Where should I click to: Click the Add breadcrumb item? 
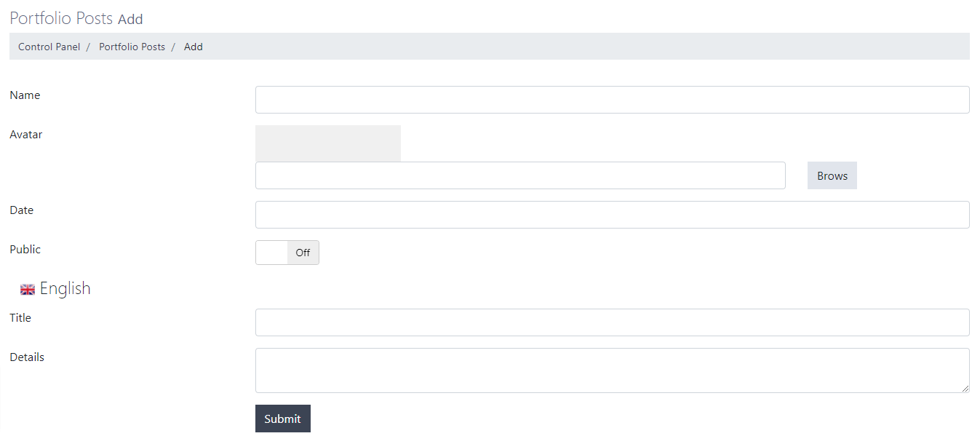tap(193, 47)
